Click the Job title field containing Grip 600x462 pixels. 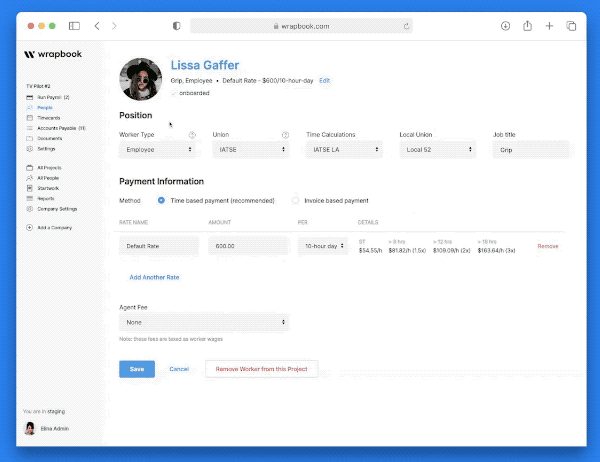pos(531,150)
